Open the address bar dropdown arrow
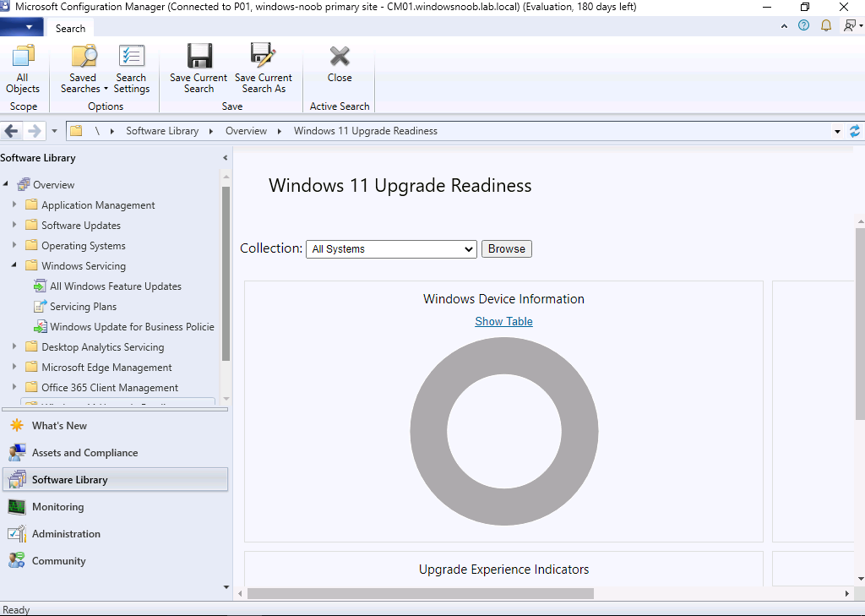The image size is (865, 616). click(x=837, y=131)
